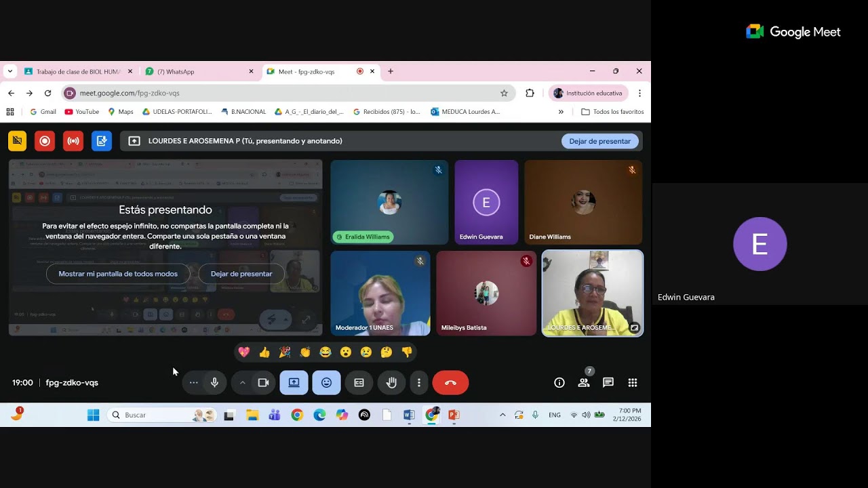
Task: Toggle the camera in Meet controls
Action: click(264, 382)
